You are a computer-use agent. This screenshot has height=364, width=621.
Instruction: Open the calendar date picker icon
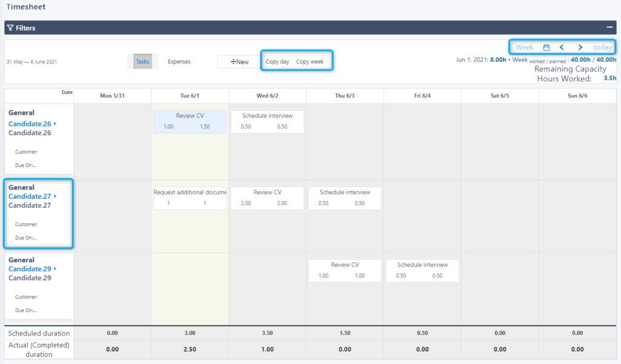(546, 47)
